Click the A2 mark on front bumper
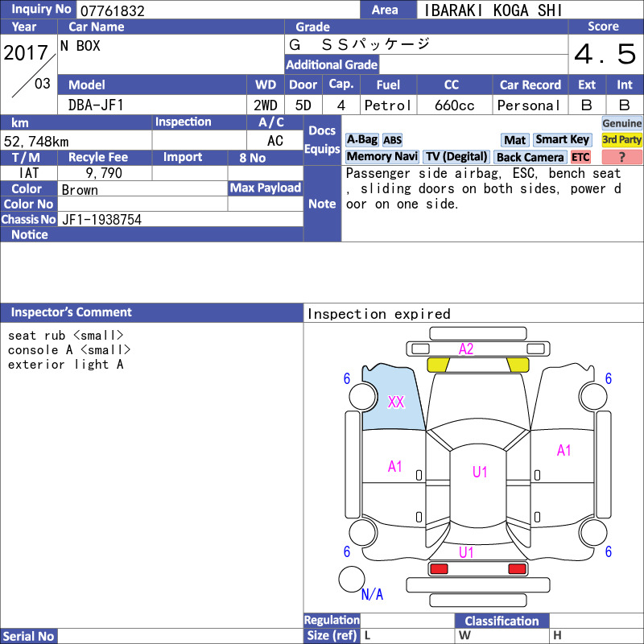Screen dimensions: 644x644 (x=466, y=349)
